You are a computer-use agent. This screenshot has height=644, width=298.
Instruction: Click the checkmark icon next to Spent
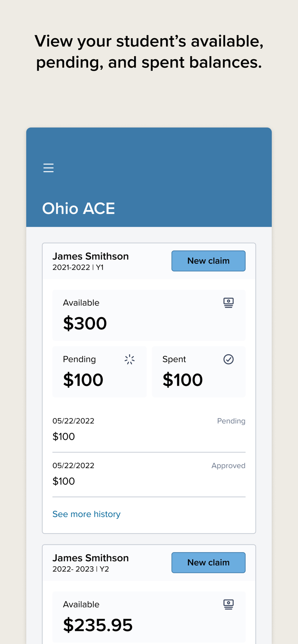point(229,359)
